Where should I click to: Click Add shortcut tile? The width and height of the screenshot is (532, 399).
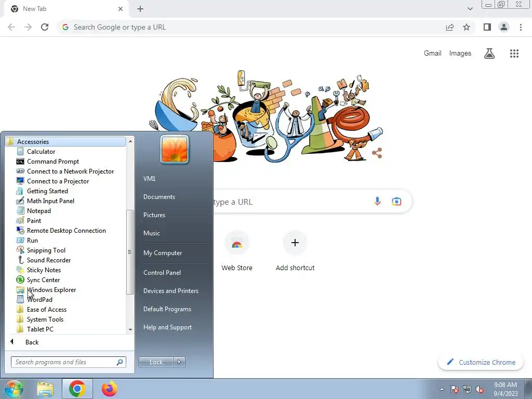tap(295, 252)
